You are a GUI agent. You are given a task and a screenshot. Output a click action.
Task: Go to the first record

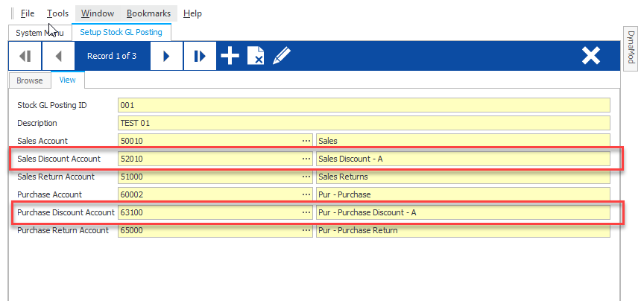(25, 56)
